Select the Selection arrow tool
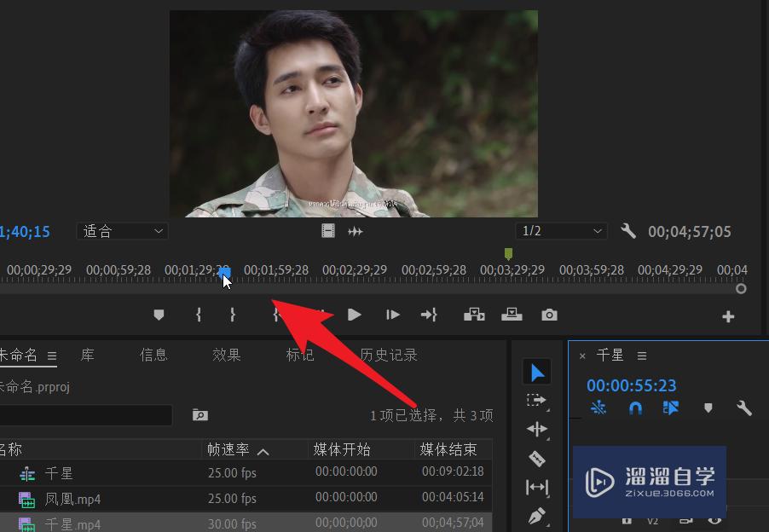769x532 pixels. [536, 373]
